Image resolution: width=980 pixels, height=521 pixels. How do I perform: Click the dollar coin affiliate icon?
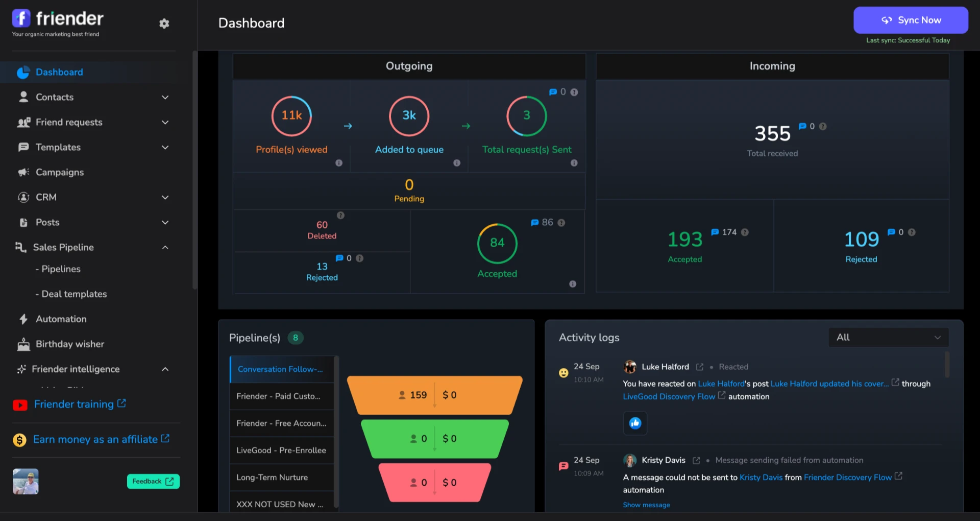click(19, 440)
